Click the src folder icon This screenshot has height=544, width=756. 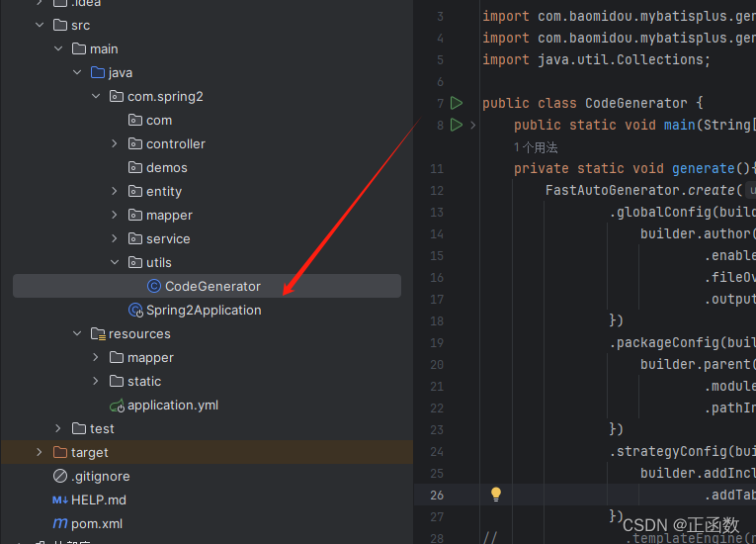point(59,25)
